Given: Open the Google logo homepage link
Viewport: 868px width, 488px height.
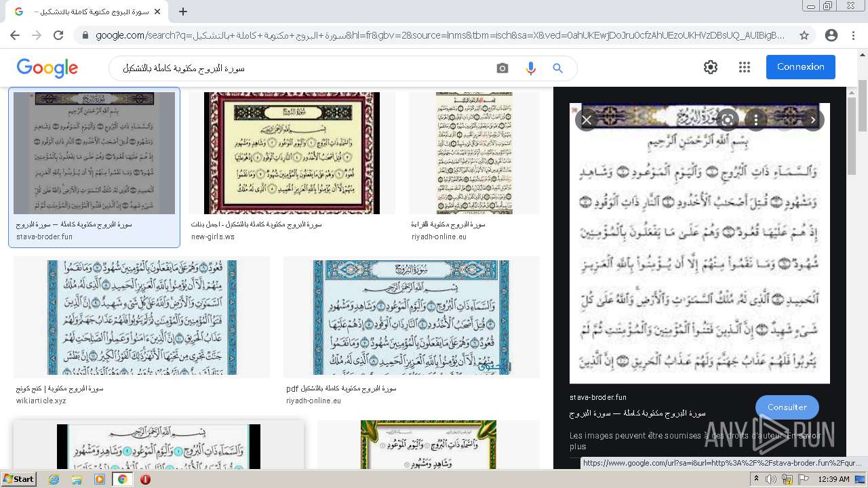Looking at the screenshot, I should click(x=47, y=68).
